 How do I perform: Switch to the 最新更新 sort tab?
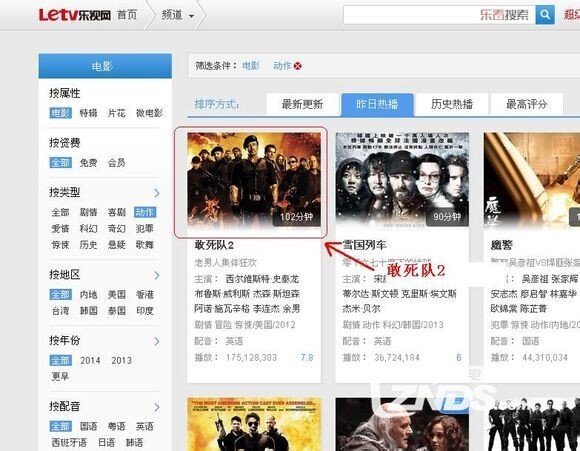[x=302, y=104]
